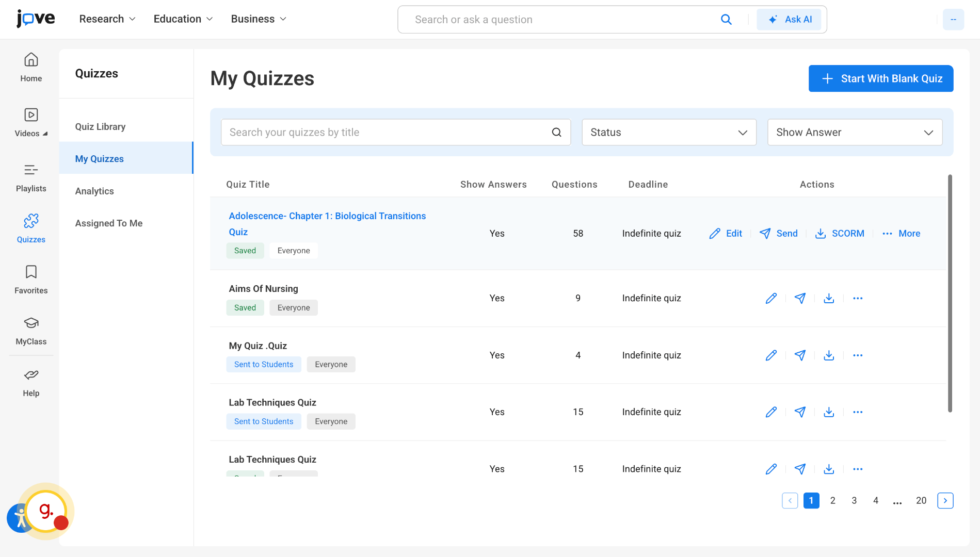Expand the Status filter dropdown
The image size is (980, 557).
(x=669, y=133)
